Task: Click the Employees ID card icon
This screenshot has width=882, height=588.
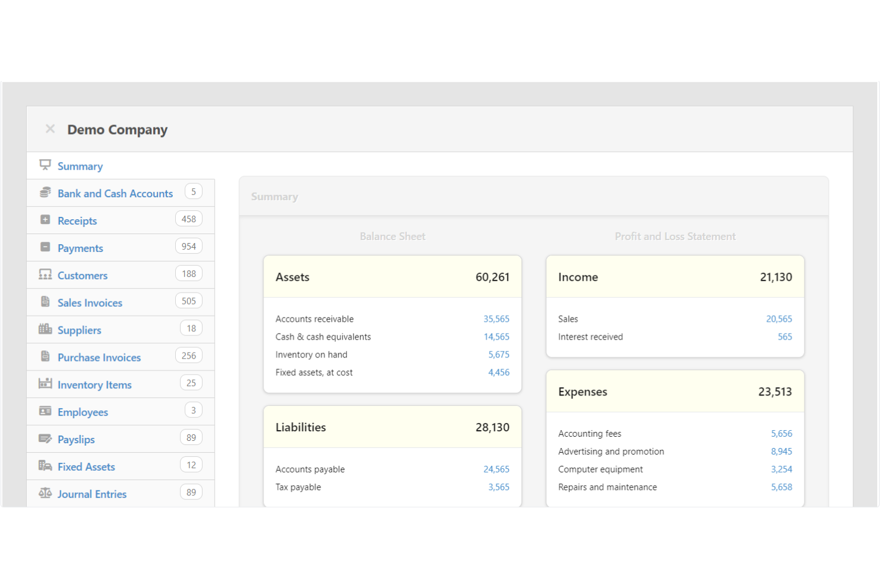Action: 45,410
